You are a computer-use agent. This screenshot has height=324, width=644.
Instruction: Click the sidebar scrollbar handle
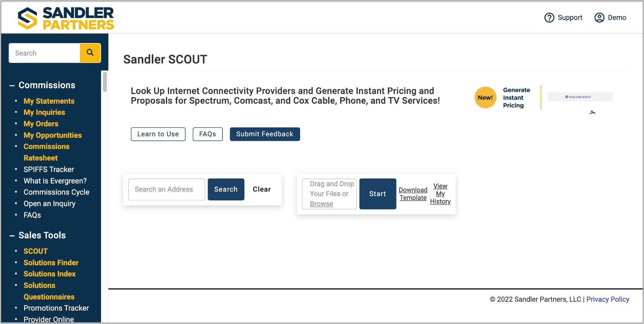[105, 82]
